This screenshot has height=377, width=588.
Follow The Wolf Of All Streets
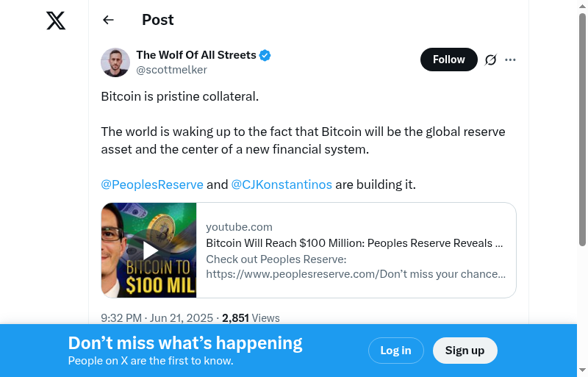tap(448, 60)
